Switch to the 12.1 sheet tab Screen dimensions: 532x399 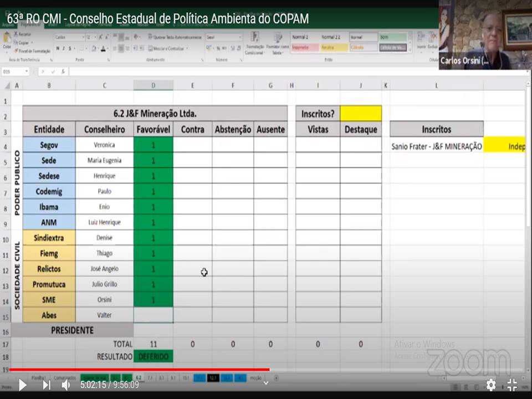click(214, 378)
